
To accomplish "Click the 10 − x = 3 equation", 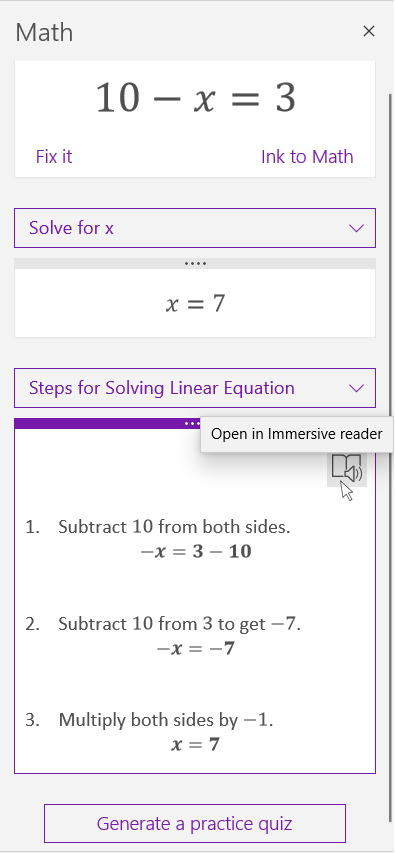I will (195, 98).
